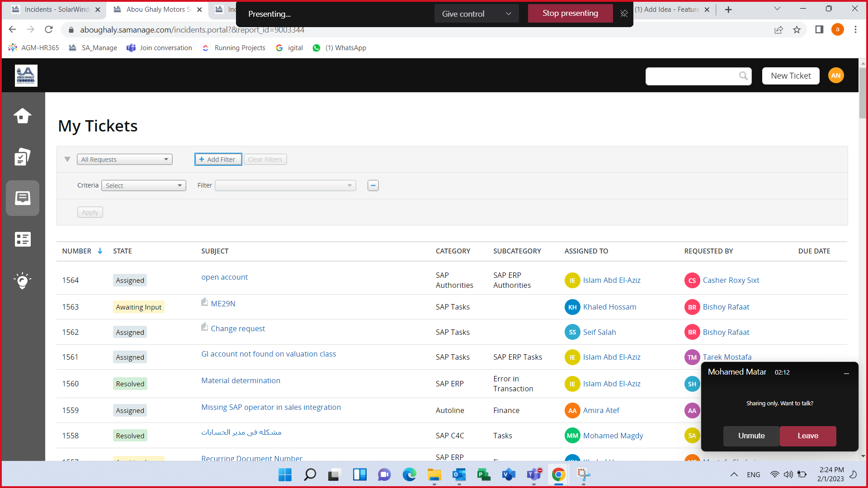
Task: Select the My Tickets sidebar icon
Action: (22, 198)
